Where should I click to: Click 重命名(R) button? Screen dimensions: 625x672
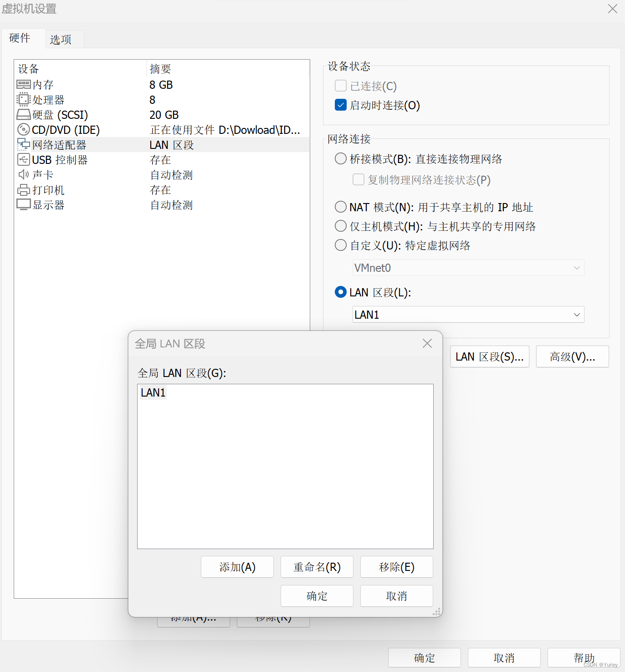[317, 567]
